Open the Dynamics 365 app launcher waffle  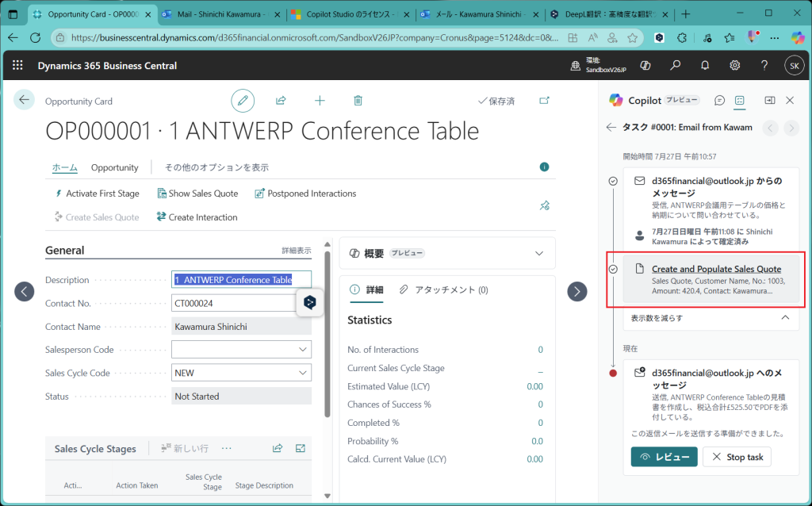(x=17, y=65)
